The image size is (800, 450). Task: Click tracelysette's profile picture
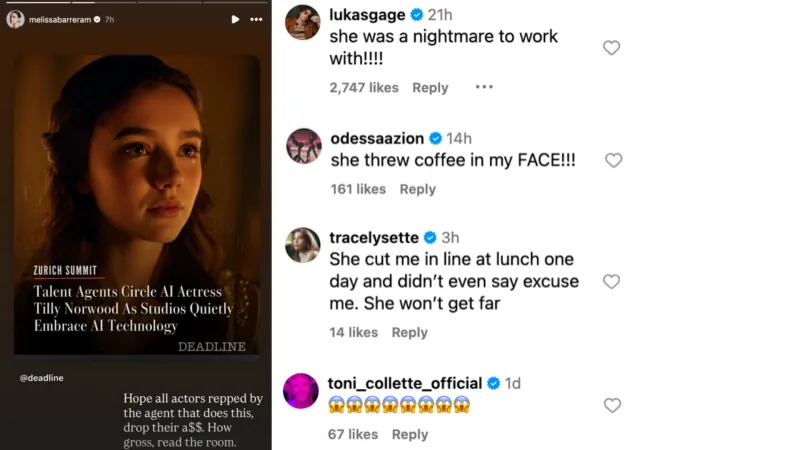(x=303, y=245)
